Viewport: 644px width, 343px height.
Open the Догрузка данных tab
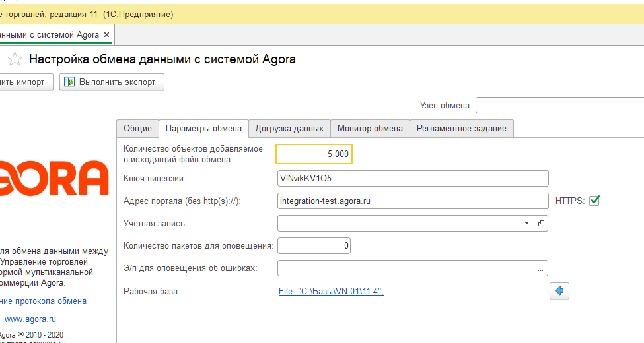tap(289, 128)
